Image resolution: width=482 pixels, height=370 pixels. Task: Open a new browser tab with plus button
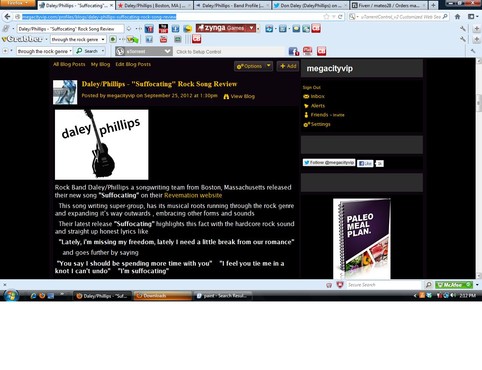[433, 5]
